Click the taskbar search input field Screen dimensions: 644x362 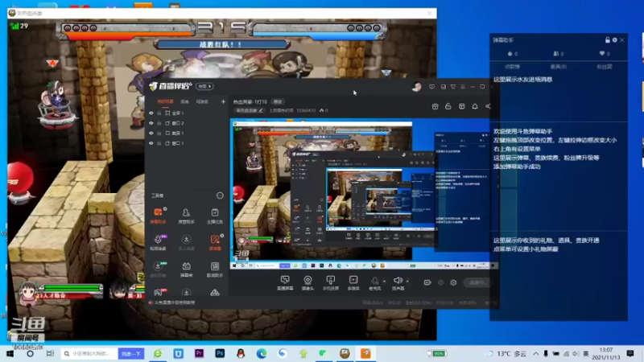coord(90,353)
